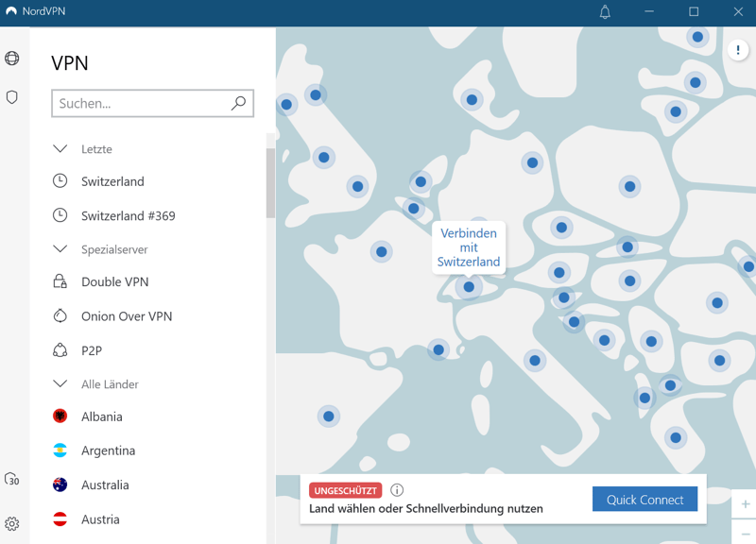Click the info icon beside Ungeschützt
This screenshot has width=756, height=544.
pyautogui.click(x=397, y=490)
